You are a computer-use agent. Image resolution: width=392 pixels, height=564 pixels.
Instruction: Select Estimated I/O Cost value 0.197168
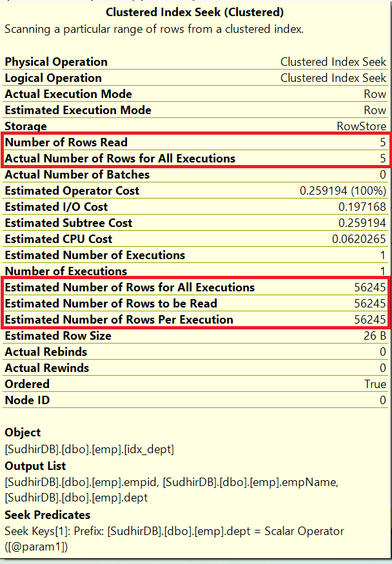tap(362, 207)
